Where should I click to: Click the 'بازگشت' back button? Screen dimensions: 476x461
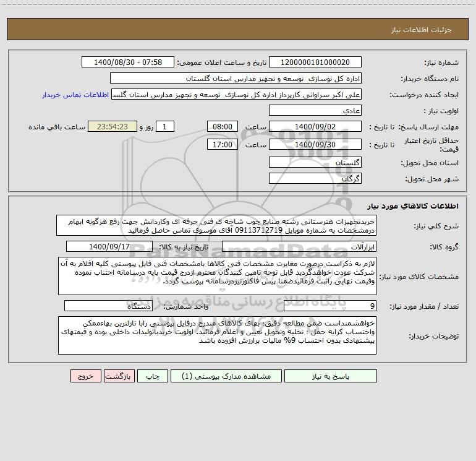119,376
